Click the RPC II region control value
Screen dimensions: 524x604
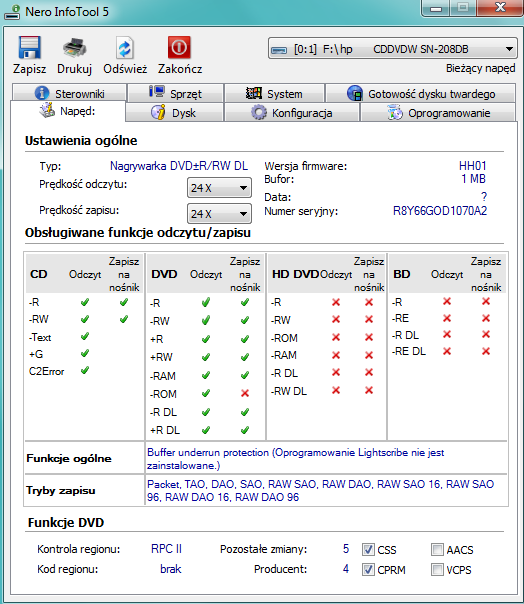(166, 549)
